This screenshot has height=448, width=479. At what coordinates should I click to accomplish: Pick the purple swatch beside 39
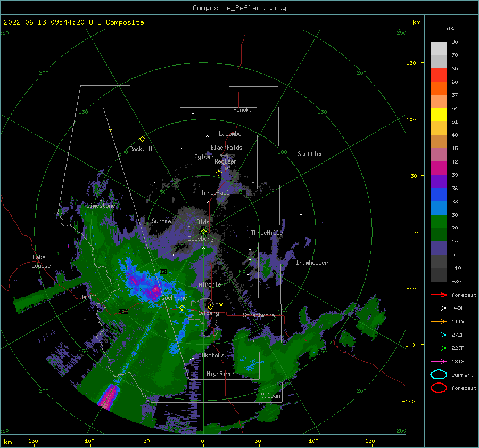(x=439, y=181)
